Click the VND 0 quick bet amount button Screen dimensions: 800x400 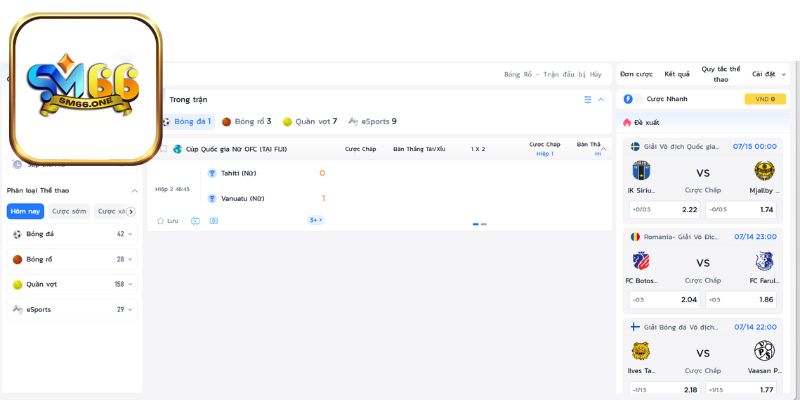click(765, 99)
